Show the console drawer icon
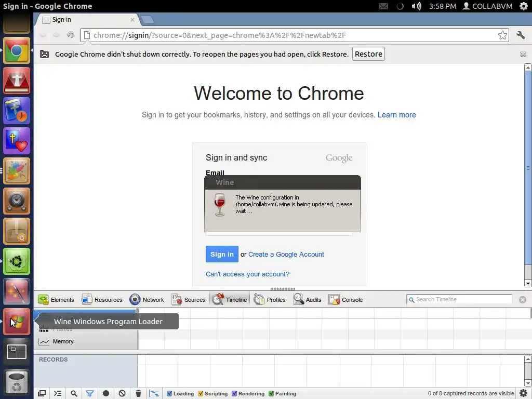 [x=58, y=393]
